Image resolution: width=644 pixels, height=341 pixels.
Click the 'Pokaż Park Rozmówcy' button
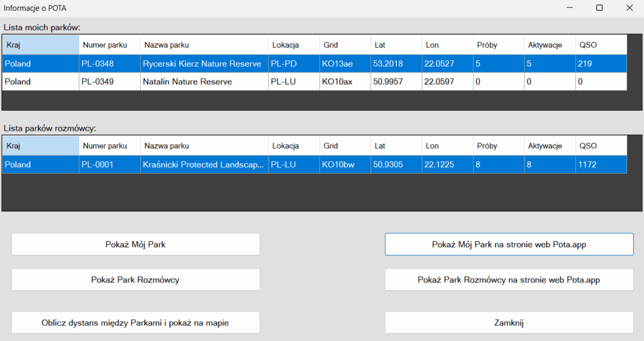[x=135, y=280]
